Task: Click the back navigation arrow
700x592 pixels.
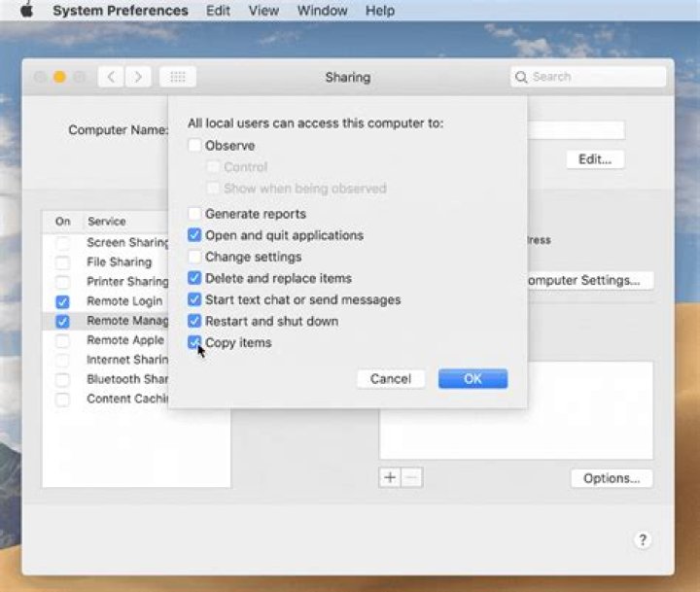Action: coord(111,77)
